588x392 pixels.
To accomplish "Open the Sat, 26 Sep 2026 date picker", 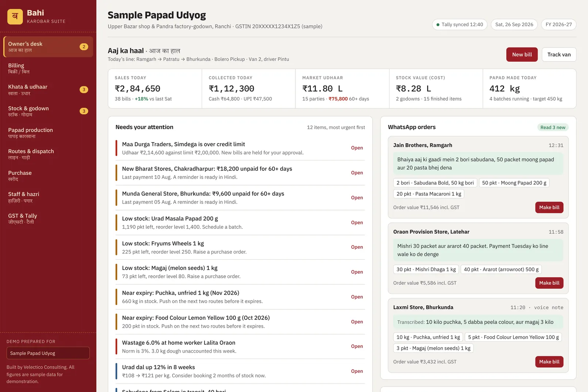I will pos(514,25).
